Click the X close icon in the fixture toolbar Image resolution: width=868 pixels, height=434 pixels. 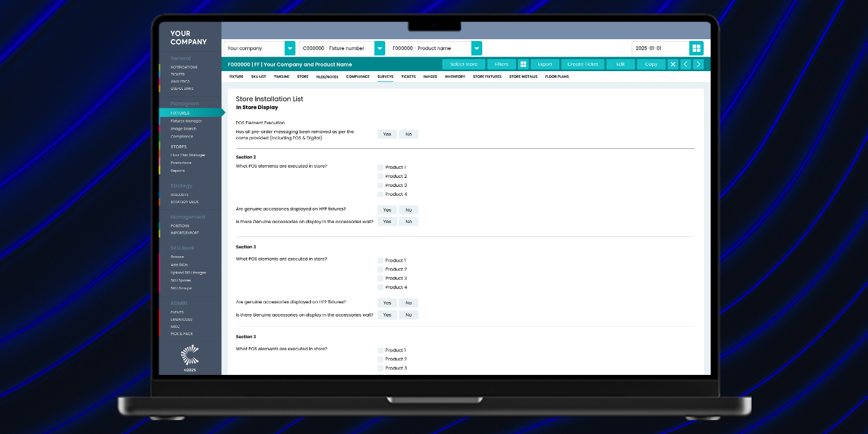[x=673, y=64]
